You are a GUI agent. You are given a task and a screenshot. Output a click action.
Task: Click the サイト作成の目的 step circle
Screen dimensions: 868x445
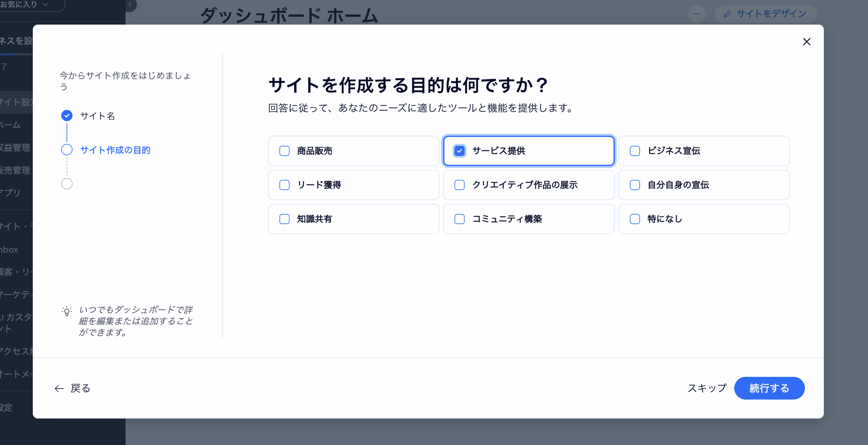point(67,150)
